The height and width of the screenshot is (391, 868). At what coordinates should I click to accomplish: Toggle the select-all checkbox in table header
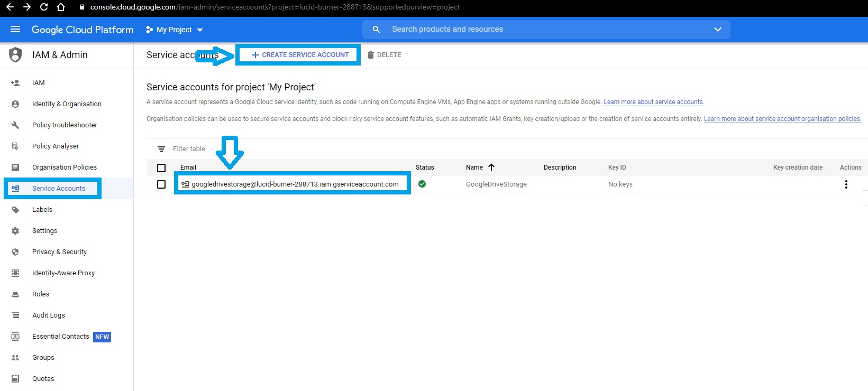[161, 168]
